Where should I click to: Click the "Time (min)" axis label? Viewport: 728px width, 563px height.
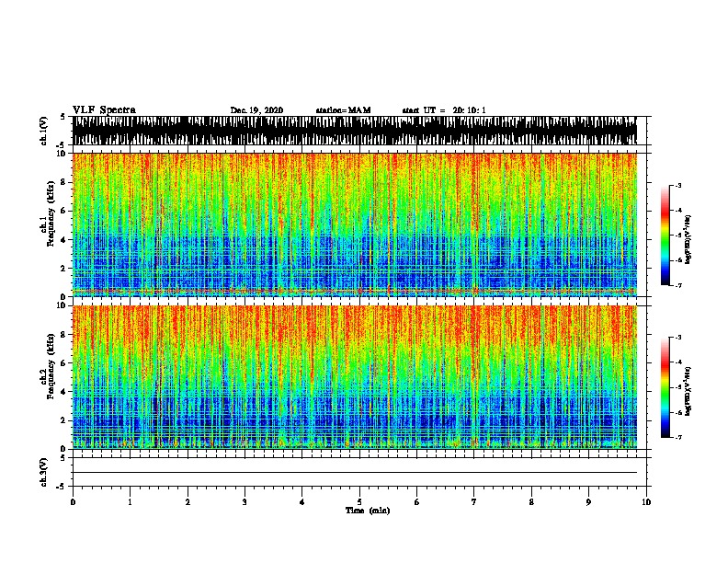(x=368, y=511)
